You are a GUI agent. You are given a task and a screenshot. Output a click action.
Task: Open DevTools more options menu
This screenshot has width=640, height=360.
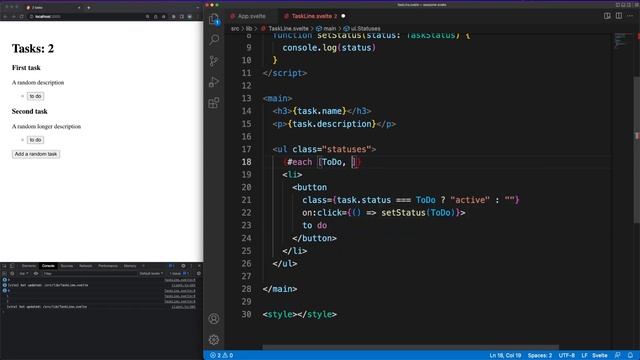(x=191, y=266)
